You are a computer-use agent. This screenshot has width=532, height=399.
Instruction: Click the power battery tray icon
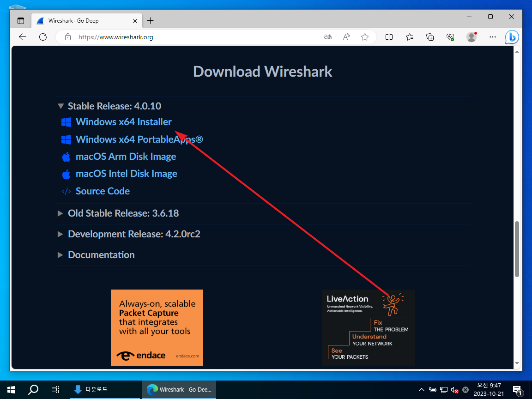click(x=433, y=390)
